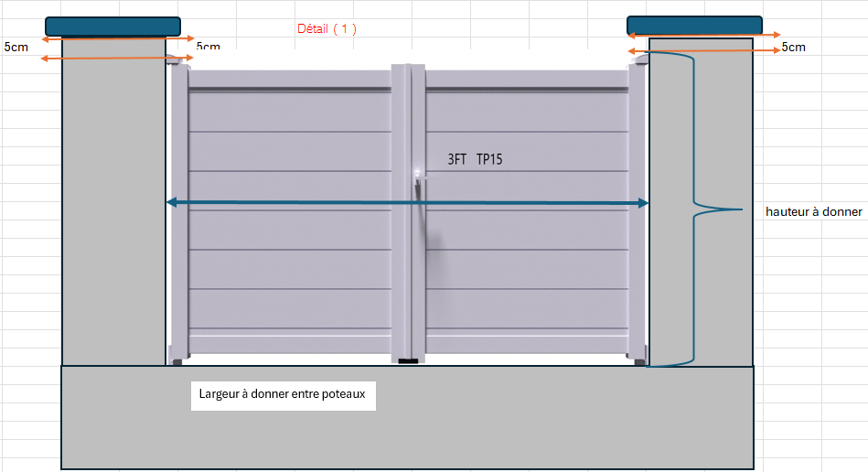Select the "3FT TP15" gate label
The width and height of the screenshot is (868, 472).
(x=475, y=159)
